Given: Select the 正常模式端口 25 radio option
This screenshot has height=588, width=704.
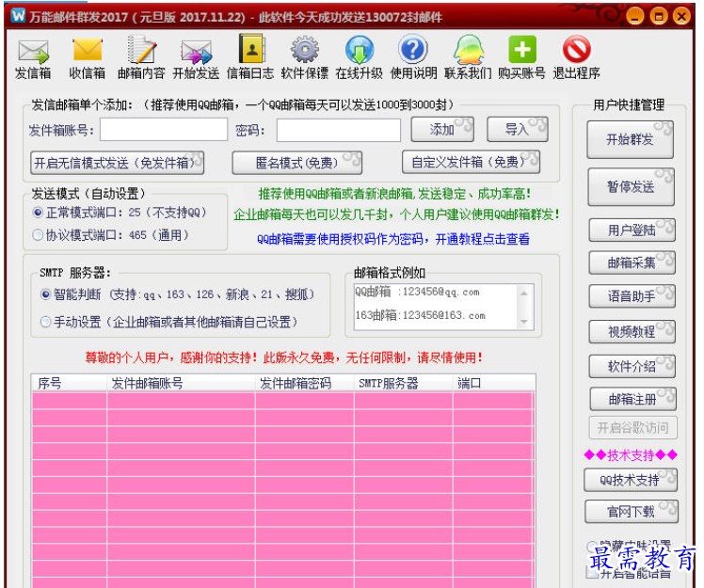Looking at the screenshot, I should (38, 214).
